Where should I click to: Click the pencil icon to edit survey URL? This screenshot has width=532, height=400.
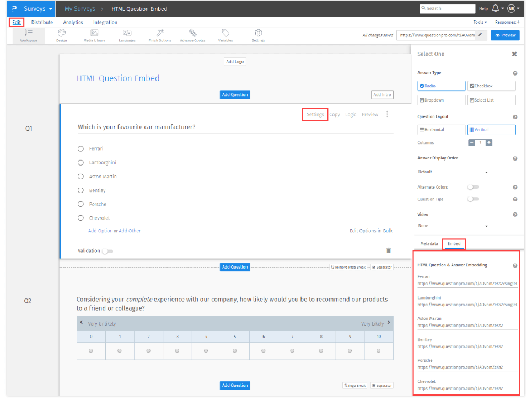[480, 35]
